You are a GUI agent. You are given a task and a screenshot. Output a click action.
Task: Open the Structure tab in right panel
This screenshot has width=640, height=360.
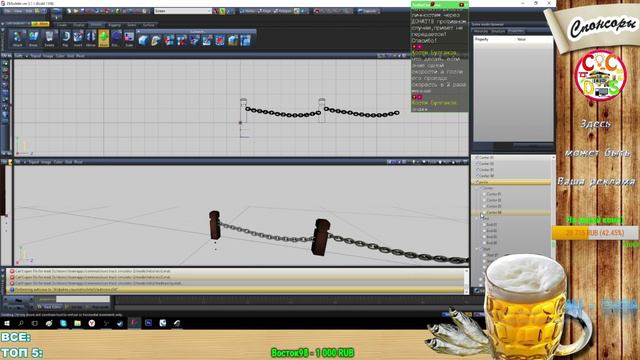tap(498, 31)
